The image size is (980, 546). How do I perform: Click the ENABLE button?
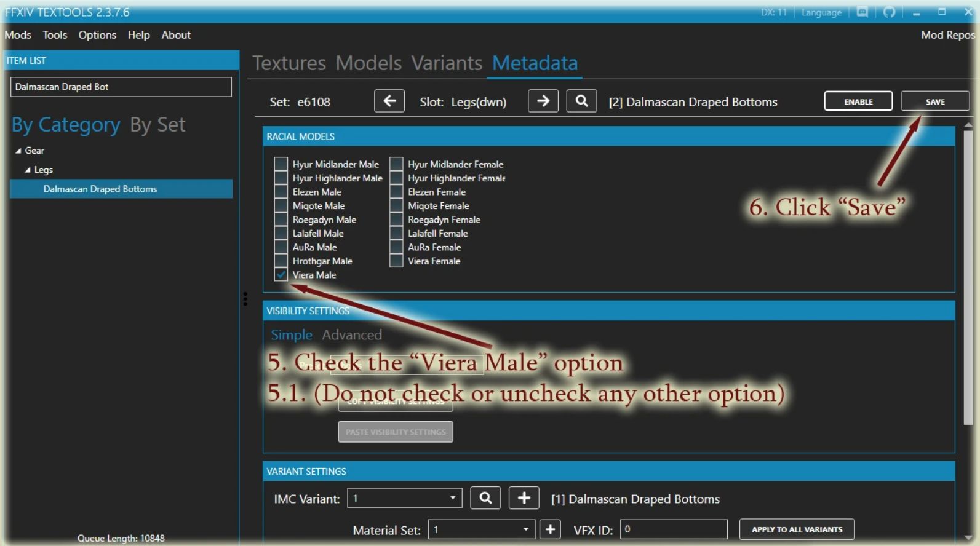tap(858, 101)
